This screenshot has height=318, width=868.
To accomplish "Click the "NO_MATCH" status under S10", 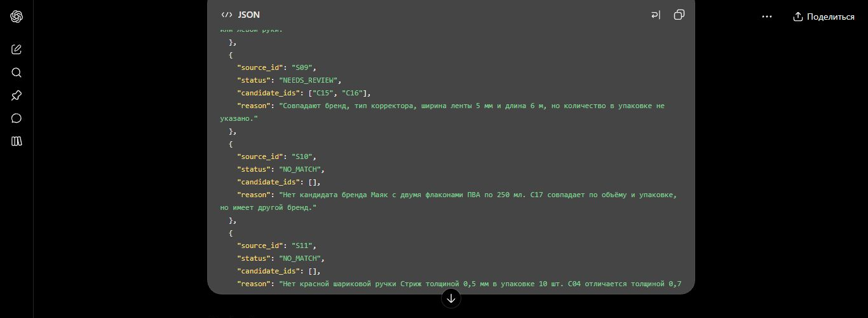I will 302,169.
